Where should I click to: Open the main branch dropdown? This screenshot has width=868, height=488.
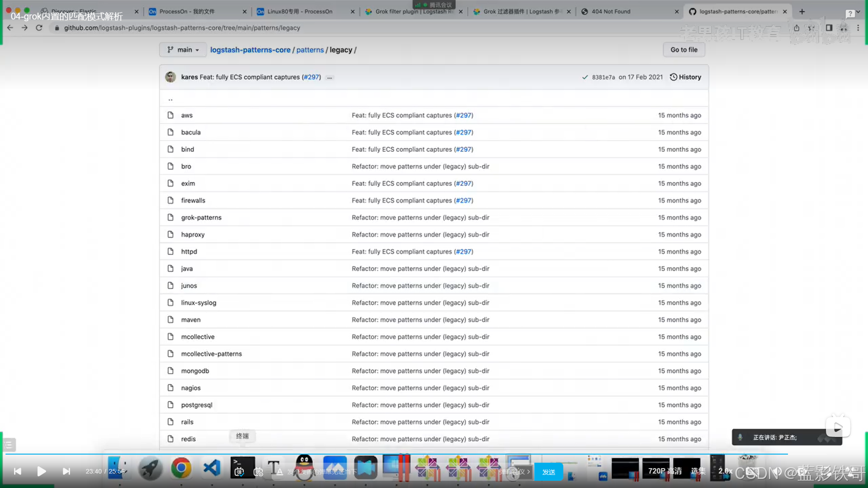[x=183, y=50]
